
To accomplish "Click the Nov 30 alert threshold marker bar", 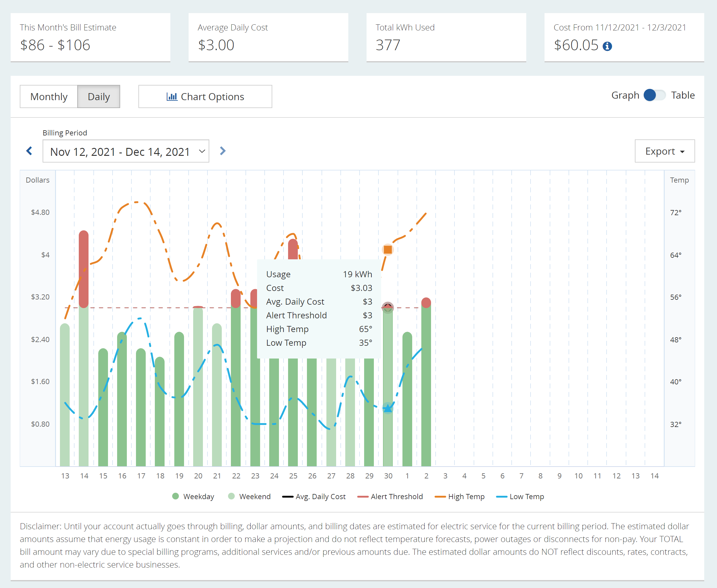I will click(x=388, y=307).
